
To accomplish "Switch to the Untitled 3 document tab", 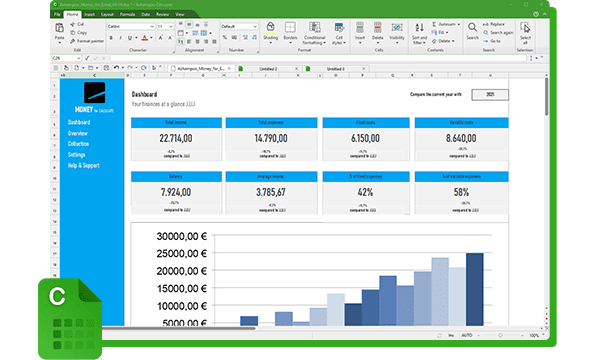I will [x=336, y=69].
